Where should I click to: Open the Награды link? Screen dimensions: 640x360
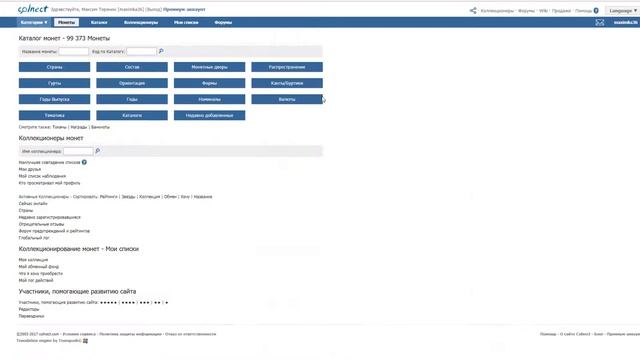coord(79,127)
